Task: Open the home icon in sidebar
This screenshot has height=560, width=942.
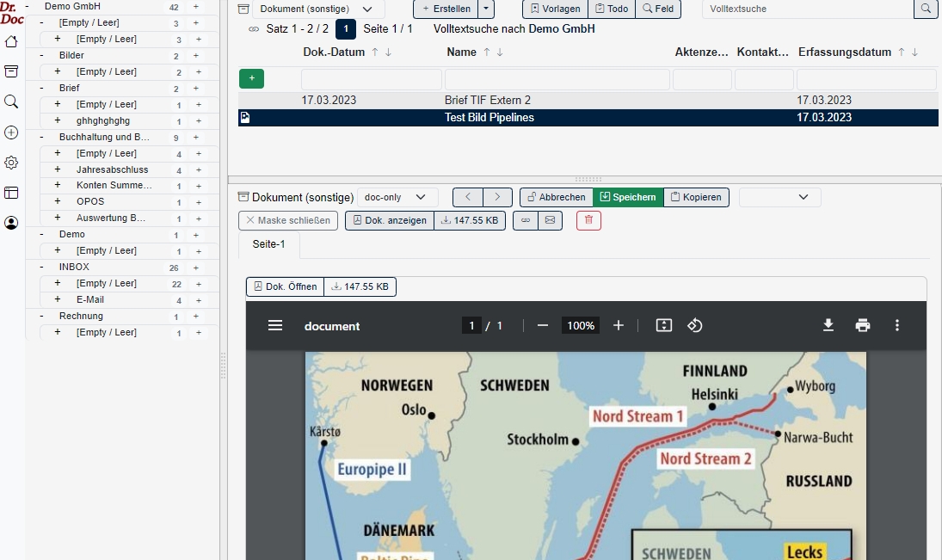Action: (x=11, y=41)
